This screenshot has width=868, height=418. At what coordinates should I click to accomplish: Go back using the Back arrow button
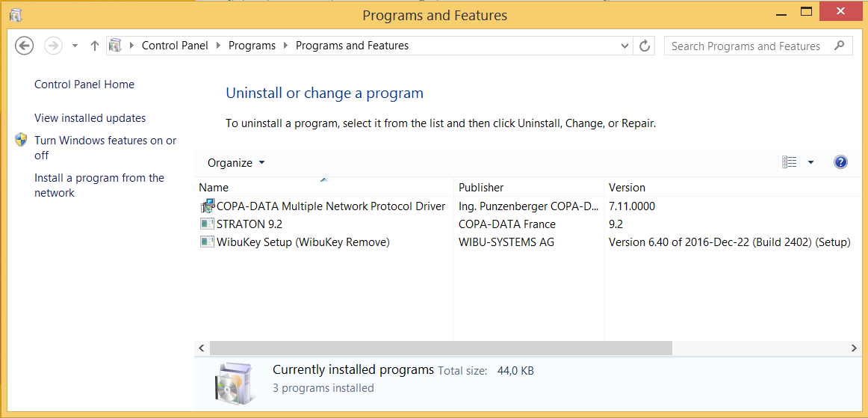25,46
